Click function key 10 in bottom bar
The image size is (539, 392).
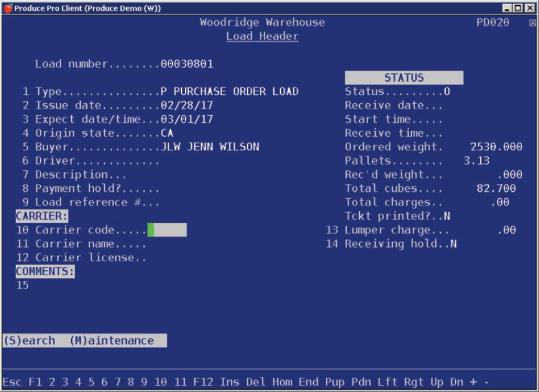(160, 382)
